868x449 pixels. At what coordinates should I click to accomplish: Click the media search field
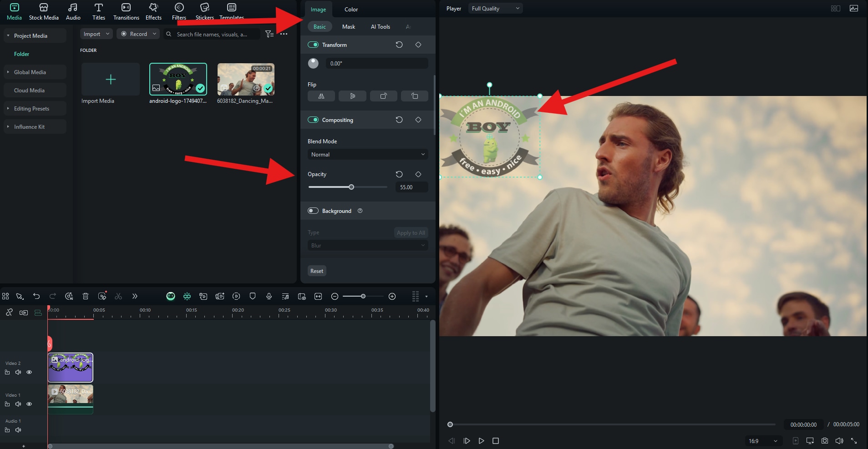coord(212,34)
